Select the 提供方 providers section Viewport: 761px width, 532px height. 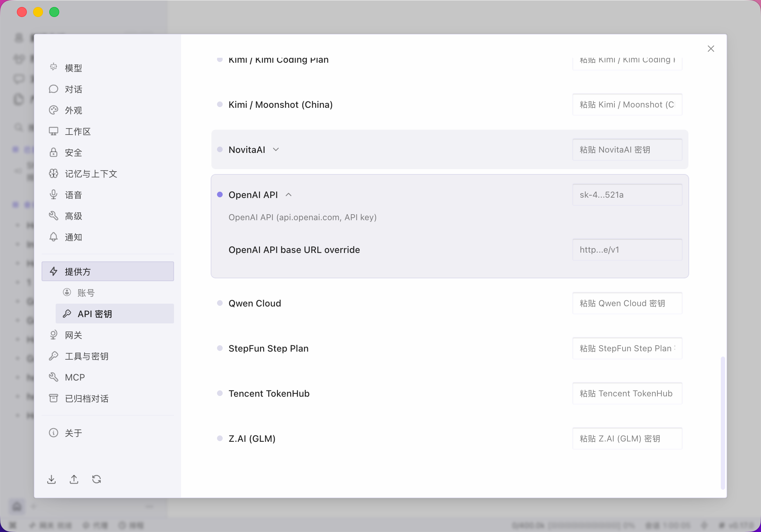tap(107, 271)
